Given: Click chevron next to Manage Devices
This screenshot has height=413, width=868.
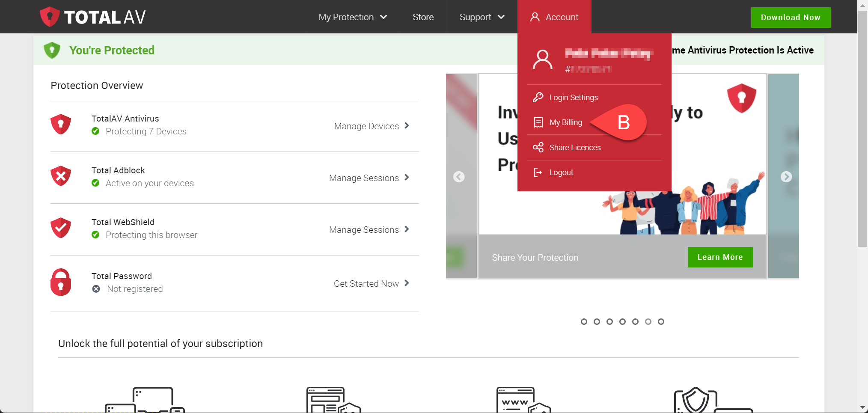Looking at the screenshot, I should [x=407, y=125].
